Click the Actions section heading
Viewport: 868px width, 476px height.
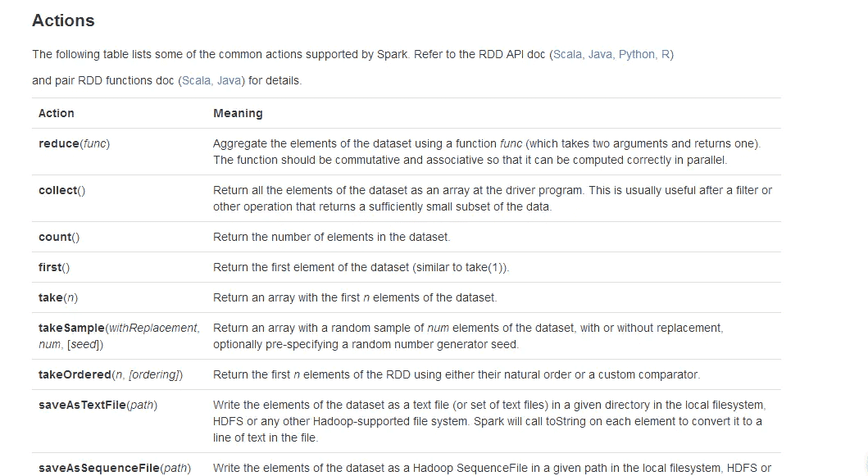tap(63, 20)
